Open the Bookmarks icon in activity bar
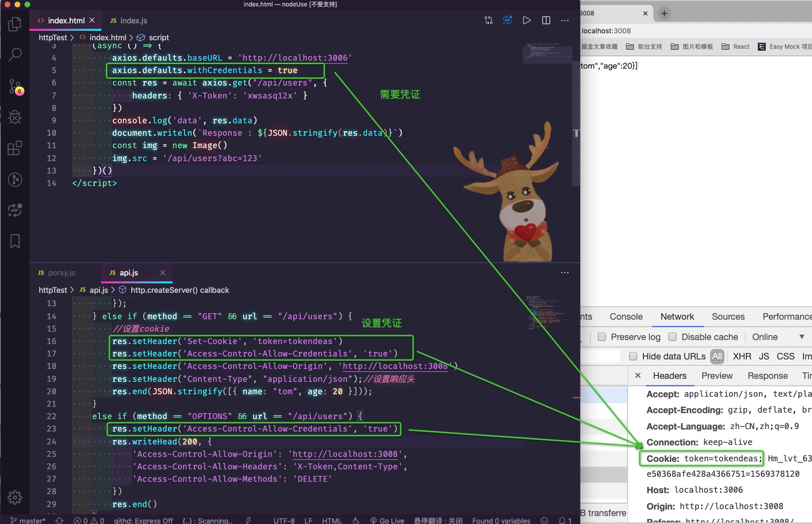Screen dimensions: 812x524 pyautogui.click(x=15, y=242)
